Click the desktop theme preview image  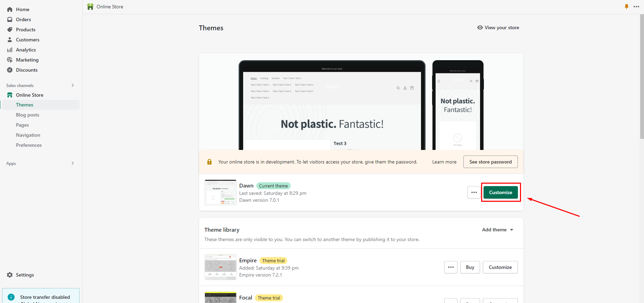[x=332, y=105]
